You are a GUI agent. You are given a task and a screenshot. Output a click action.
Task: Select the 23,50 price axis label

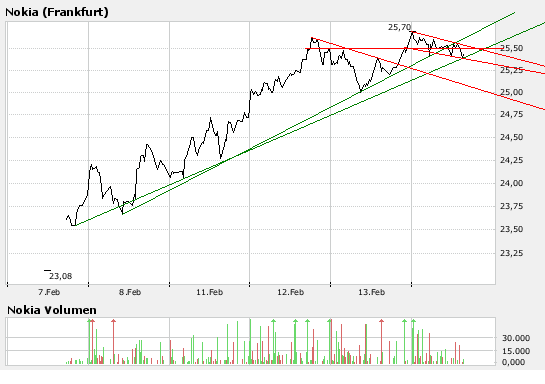pos(511,229)
